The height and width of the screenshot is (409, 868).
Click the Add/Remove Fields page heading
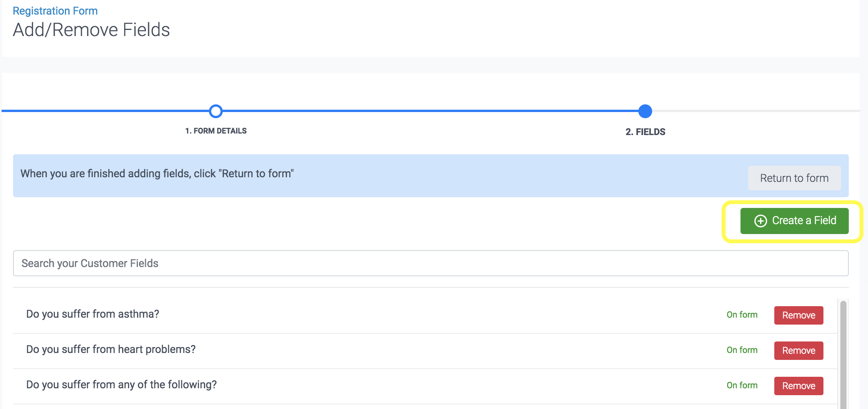click(x=91, y=30)
